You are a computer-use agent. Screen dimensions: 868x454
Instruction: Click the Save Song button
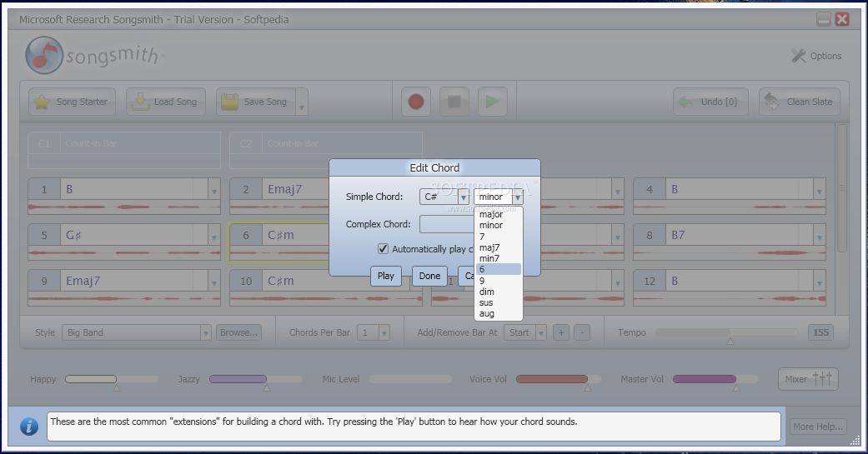pyautogui.click(x=256, y=102)
